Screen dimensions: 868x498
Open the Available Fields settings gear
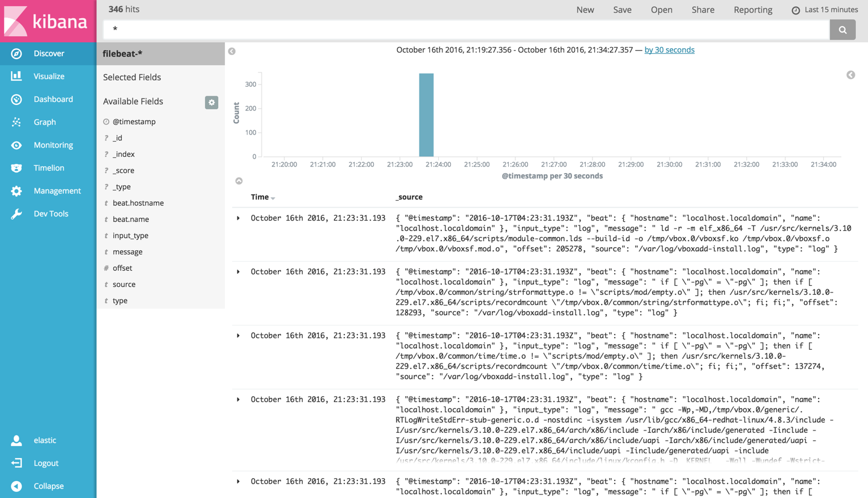tap(212, 102)
